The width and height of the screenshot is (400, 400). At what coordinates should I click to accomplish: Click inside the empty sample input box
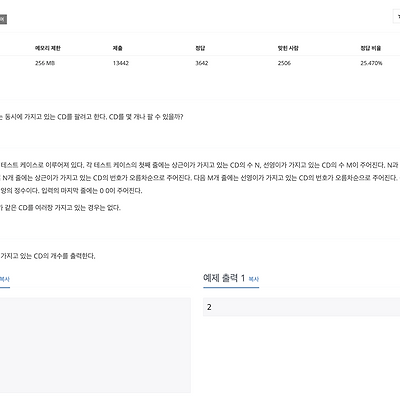pos(95,345)
